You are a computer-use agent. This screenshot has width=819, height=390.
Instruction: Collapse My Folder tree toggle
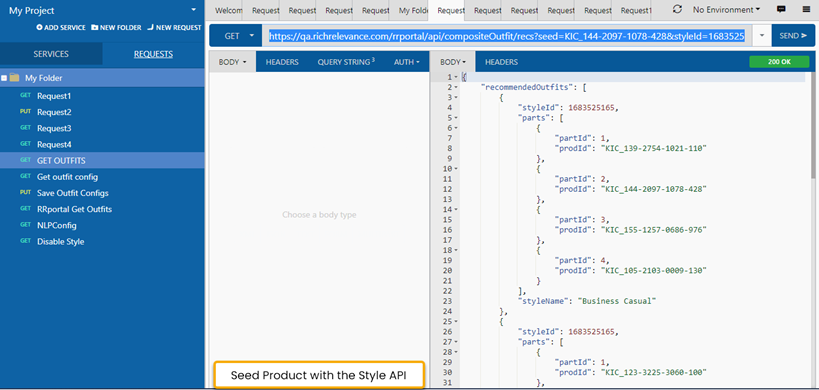[4, 78]
